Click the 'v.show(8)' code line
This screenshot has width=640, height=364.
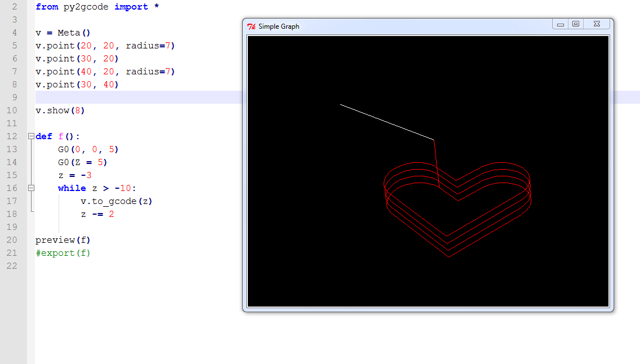[x=60, y=110]
